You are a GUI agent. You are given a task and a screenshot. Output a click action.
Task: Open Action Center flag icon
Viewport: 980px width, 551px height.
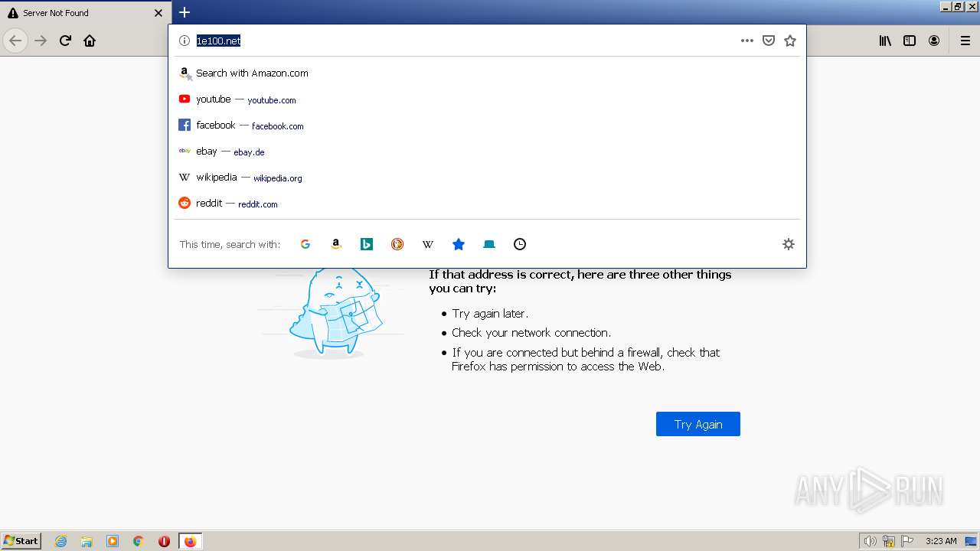click(907, 541)
